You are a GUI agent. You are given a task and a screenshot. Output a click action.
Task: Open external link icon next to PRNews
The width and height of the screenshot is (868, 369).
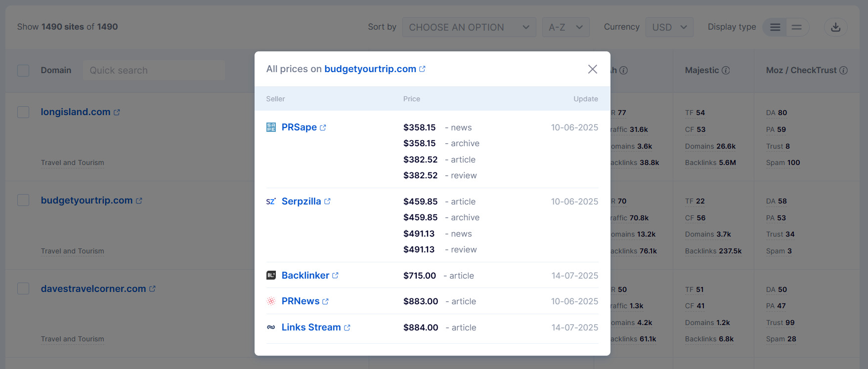325,301
